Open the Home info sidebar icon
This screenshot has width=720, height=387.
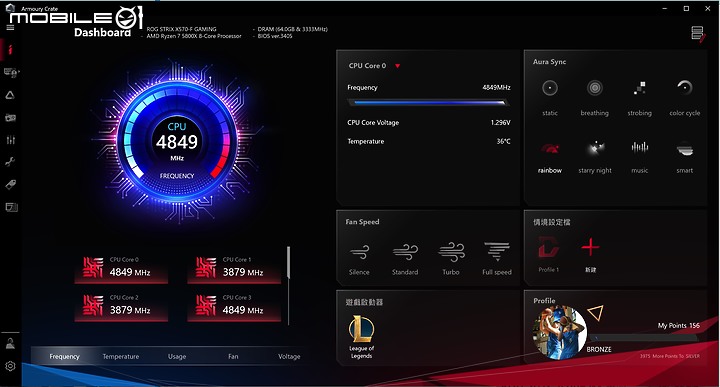coord(10,49)
